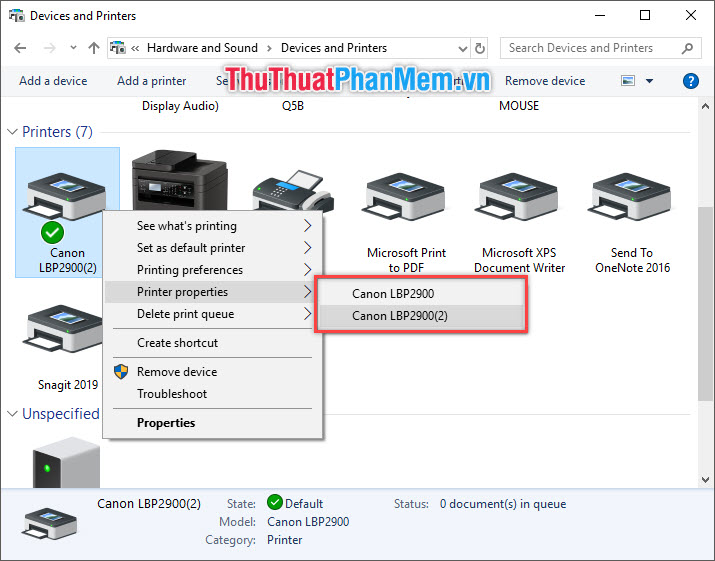
Task: Select the Fax device icon
Action: point(293,191)
